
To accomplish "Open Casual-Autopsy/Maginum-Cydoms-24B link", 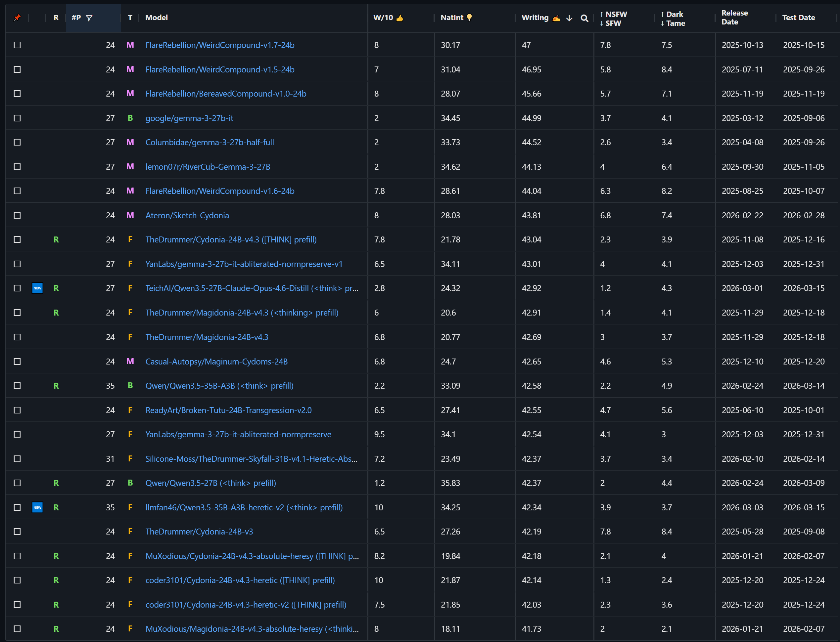I will pyautogui.click(x=216, y=362).
